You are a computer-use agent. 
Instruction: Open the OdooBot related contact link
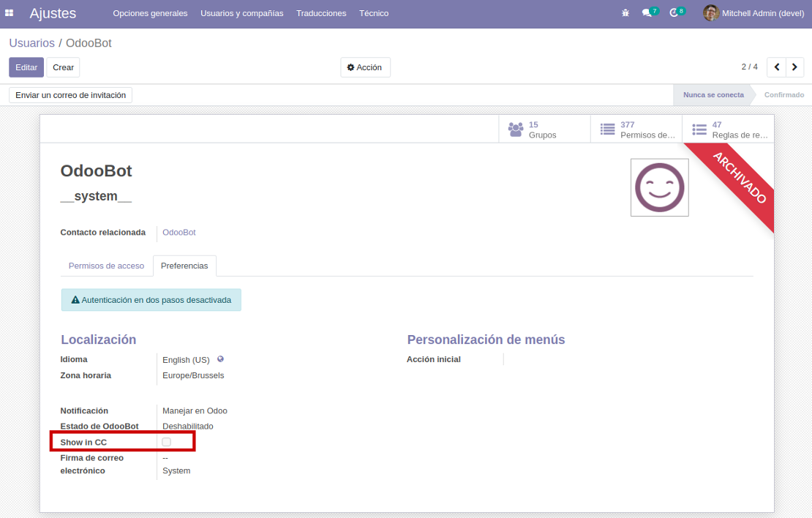(179, 232)
